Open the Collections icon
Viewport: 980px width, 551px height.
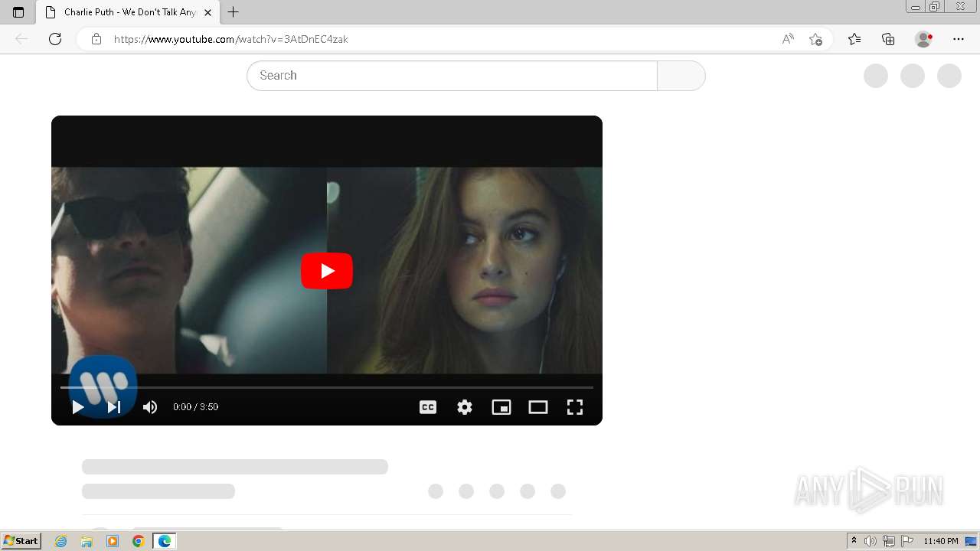tap(888, 39)
